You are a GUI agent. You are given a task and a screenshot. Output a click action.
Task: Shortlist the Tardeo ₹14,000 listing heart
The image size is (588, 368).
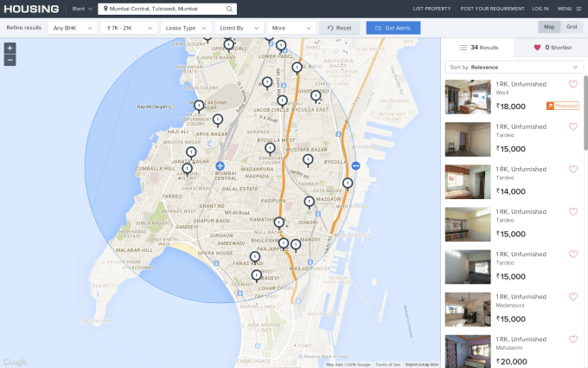pyautogui.click(x=573, y=170)
